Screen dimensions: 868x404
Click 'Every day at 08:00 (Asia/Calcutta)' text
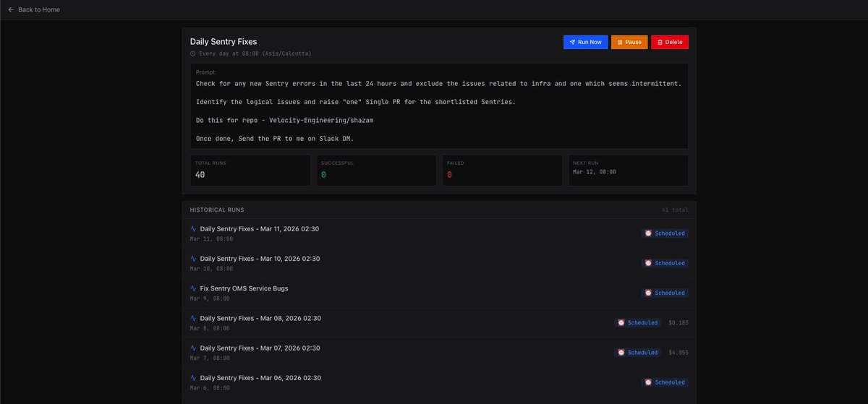[x=255, y=53]
